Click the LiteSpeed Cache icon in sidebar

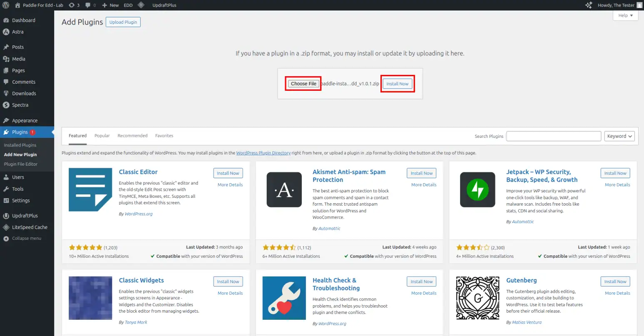click(6, 227)
